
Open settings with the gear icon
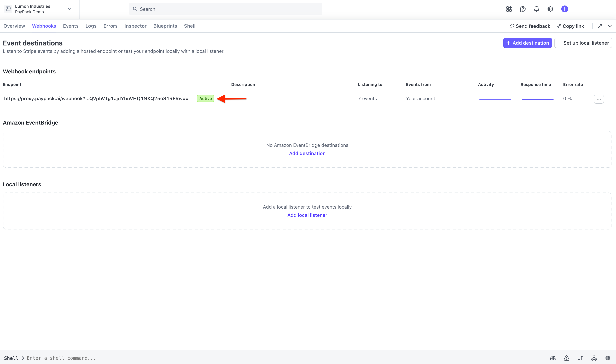pos(550,9)
